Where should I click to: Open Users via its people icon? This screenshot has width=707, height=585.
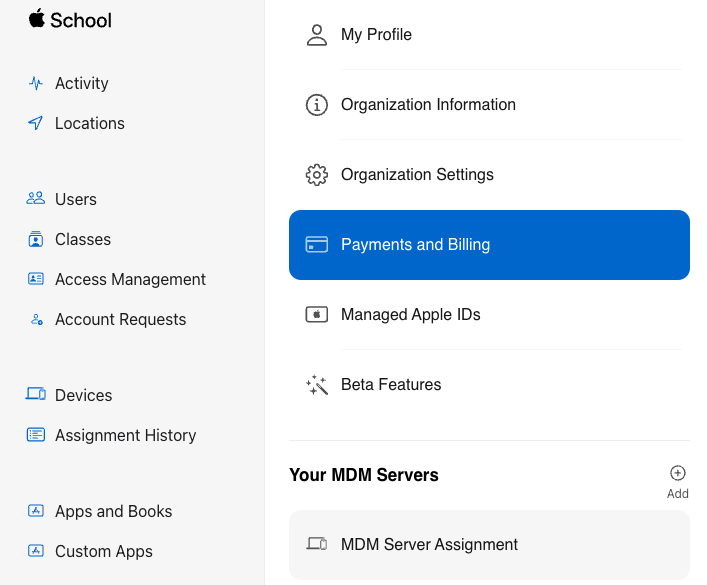point(36,198)
